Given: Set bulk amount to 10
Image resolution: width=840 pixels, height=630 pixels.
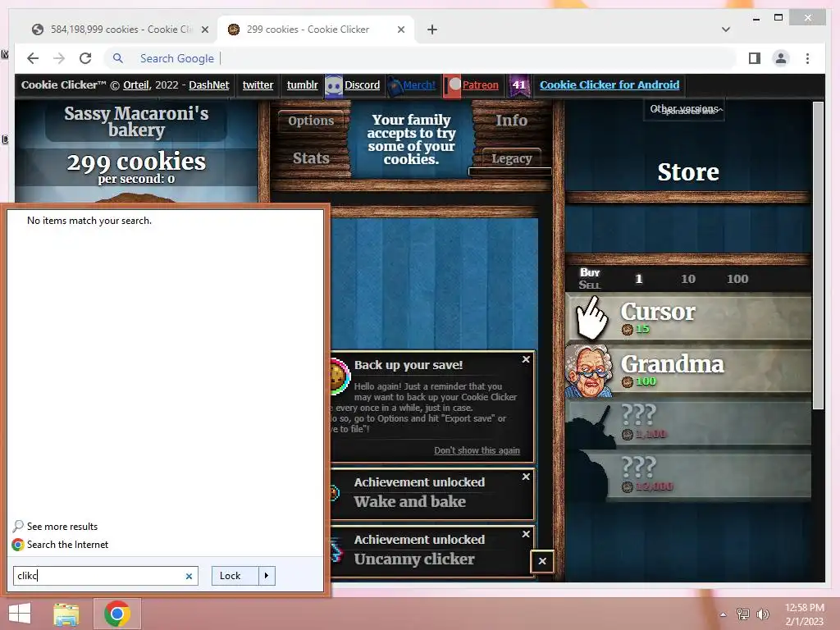Looking at the screenshot, I should click(x=688, y=279).
